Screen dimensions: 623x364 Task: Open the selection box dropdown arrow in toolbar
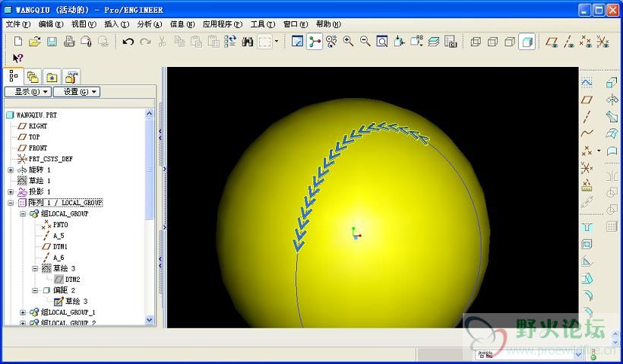(x=277, y=41)
